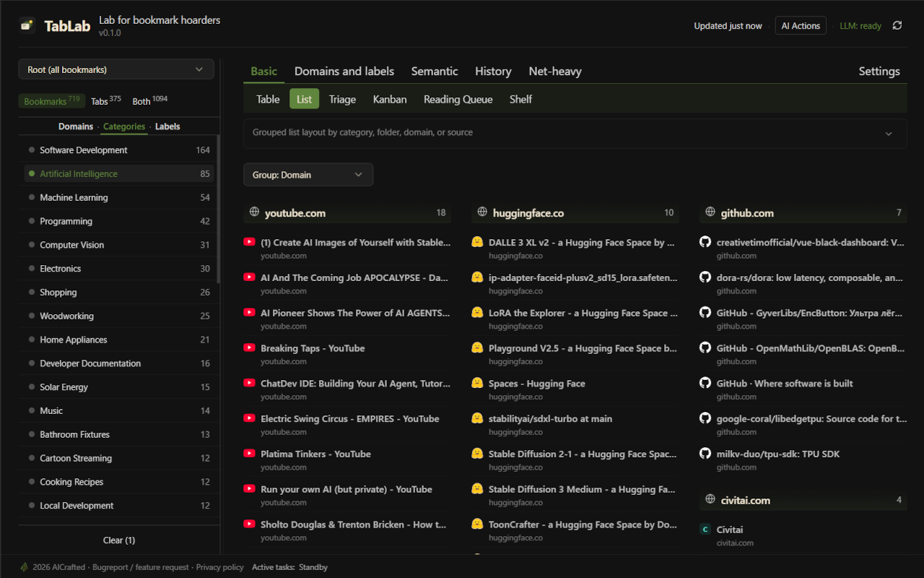Select the Bathroom Fixtures category row

point(119,434)
